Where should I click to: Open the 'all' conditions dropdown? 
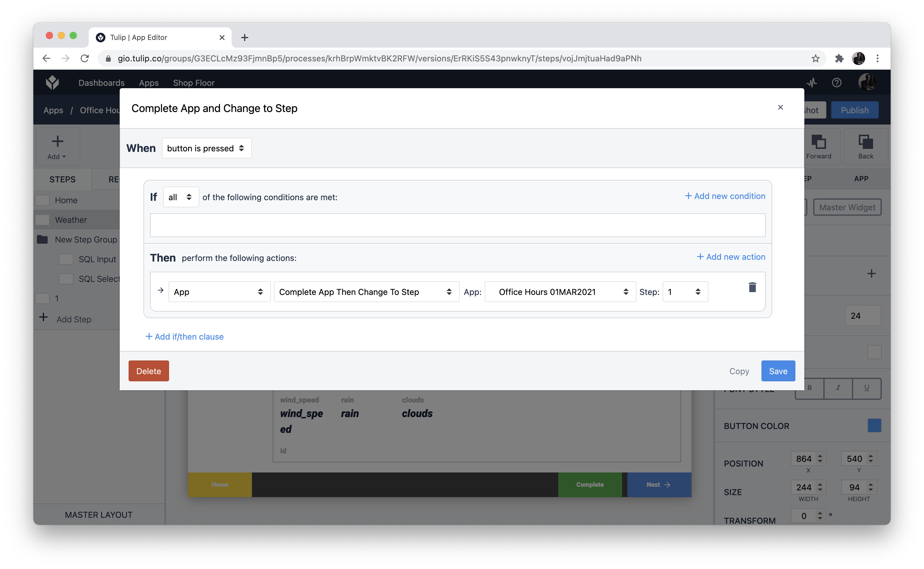[181, 197]
